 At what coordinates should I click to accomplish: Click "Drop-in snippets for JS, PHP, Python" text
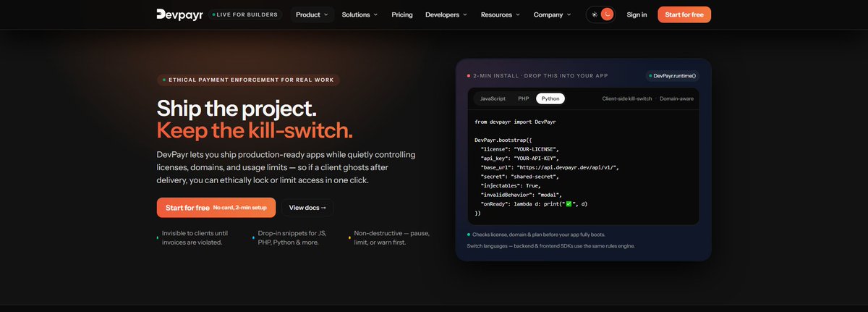pos(292,237)
